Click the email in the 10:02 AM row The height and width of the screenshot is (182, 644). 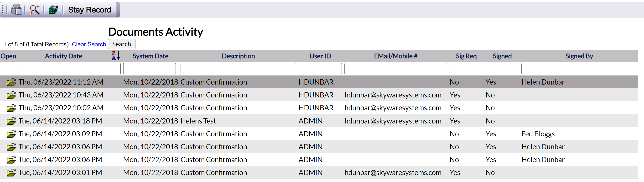[x=393, y=108]
